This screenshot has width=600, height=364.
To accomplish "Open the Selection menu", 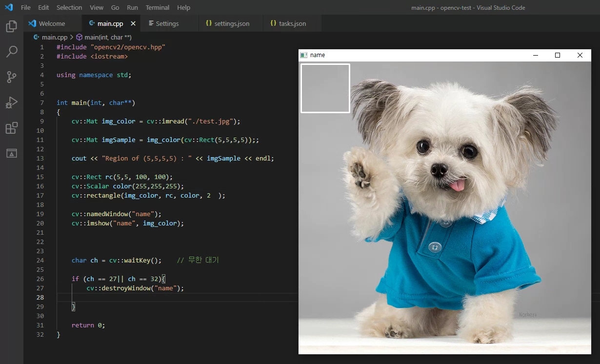I will (69, 7).
